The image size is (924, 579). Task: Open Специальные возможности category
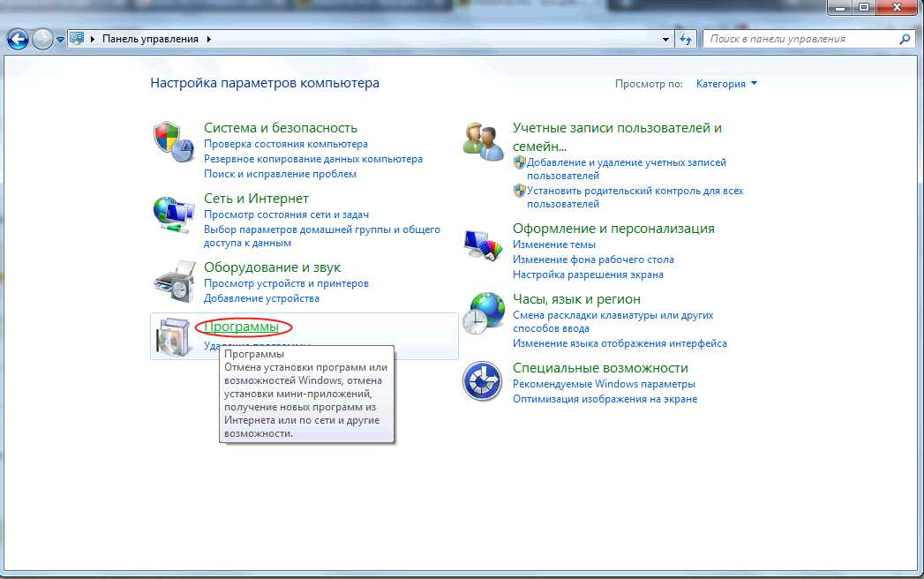pyautogui.click(x=600, y=368)
